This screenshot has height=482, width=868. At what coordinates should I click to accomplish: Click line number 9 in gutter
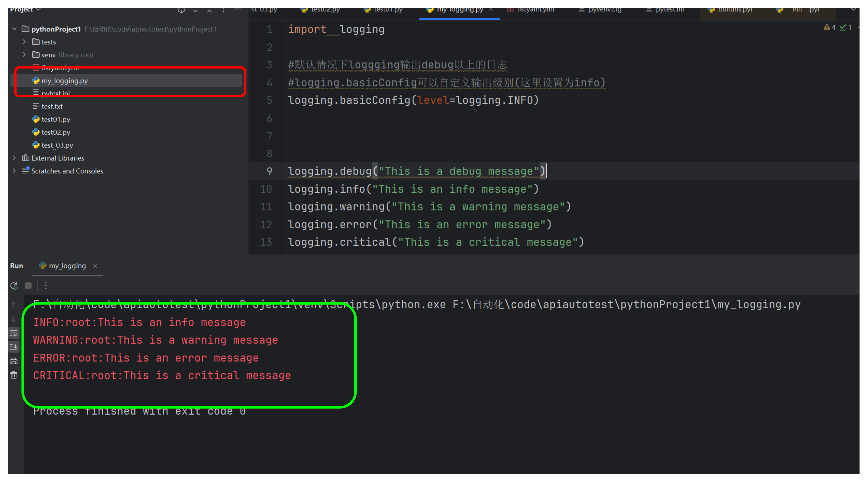coord(270,171)
